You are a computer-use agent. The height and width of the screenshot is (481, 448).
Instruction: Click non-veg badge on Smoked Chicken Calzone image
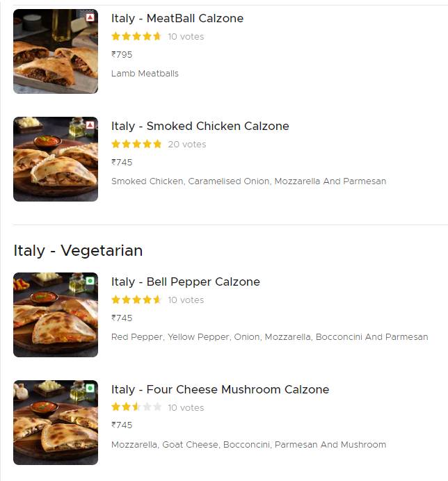click(90, 125)
